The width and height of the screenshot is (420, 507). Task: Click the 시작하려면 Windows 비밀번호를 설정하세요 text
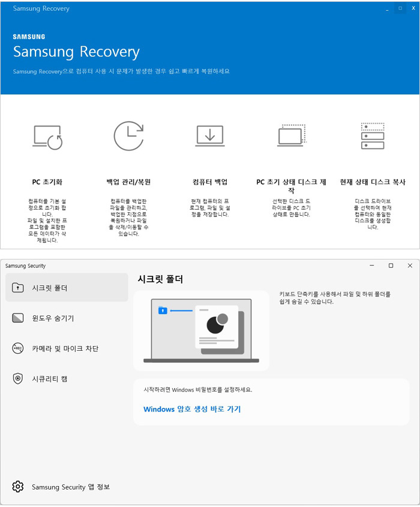tap(198, 390)
